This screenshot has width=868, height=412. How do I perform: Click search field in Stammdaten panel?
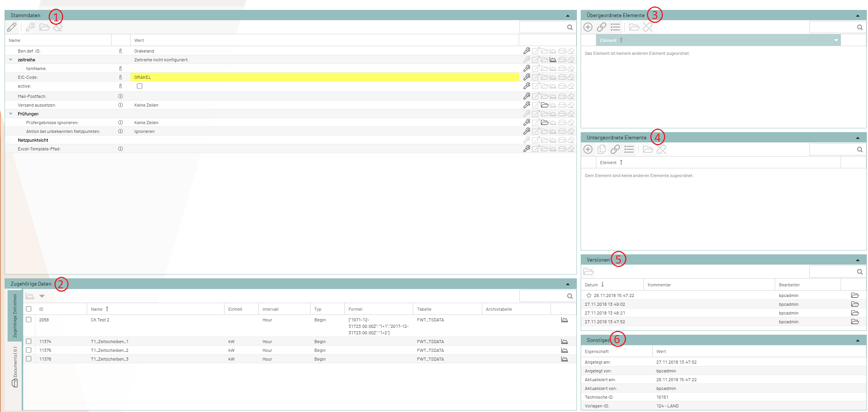pos(547,27)
